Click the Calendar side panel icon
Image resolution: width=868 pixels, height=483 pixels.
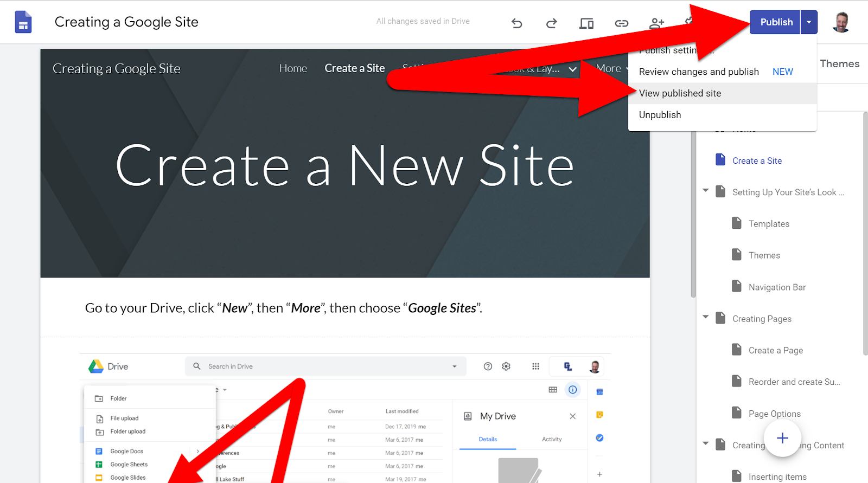[599, 392]
